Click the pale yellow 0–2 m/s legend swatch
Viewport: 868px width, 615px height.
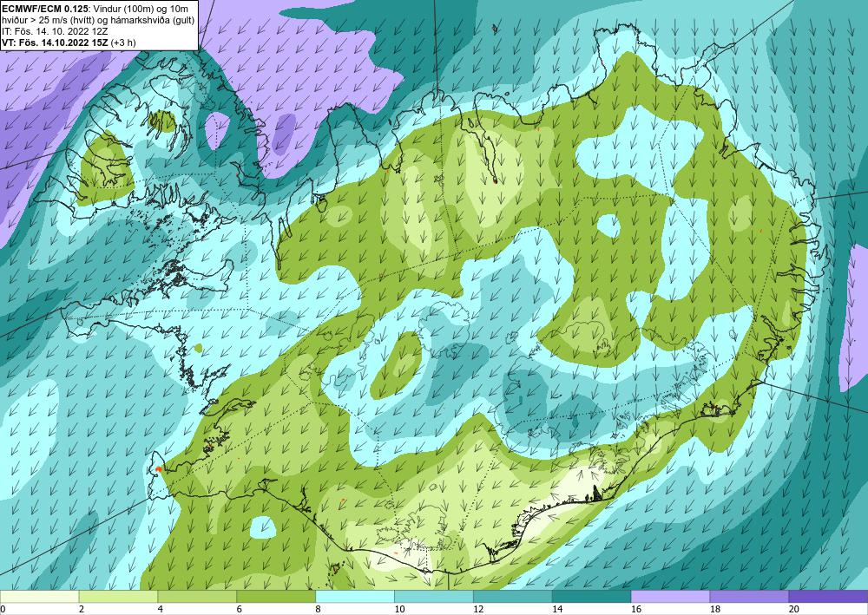point(39,597)
